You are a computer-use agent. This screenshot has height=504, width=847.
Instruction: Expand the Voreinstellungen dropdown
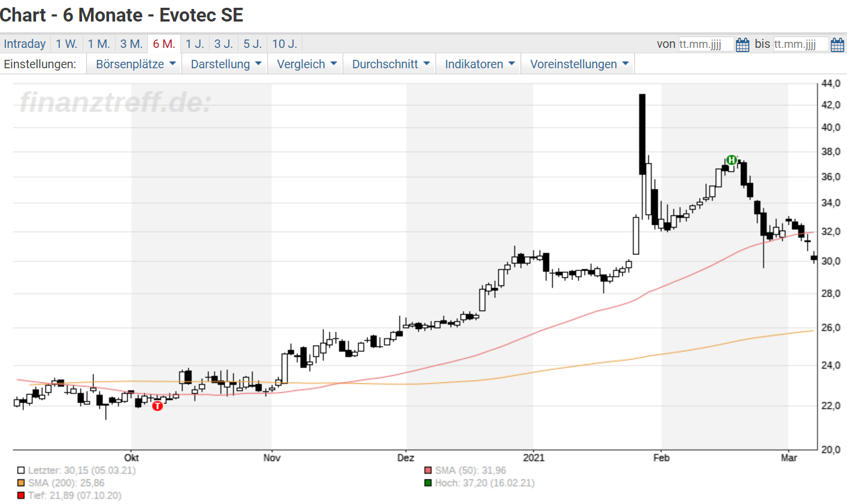pyautogui.click(x=579, y=64)
